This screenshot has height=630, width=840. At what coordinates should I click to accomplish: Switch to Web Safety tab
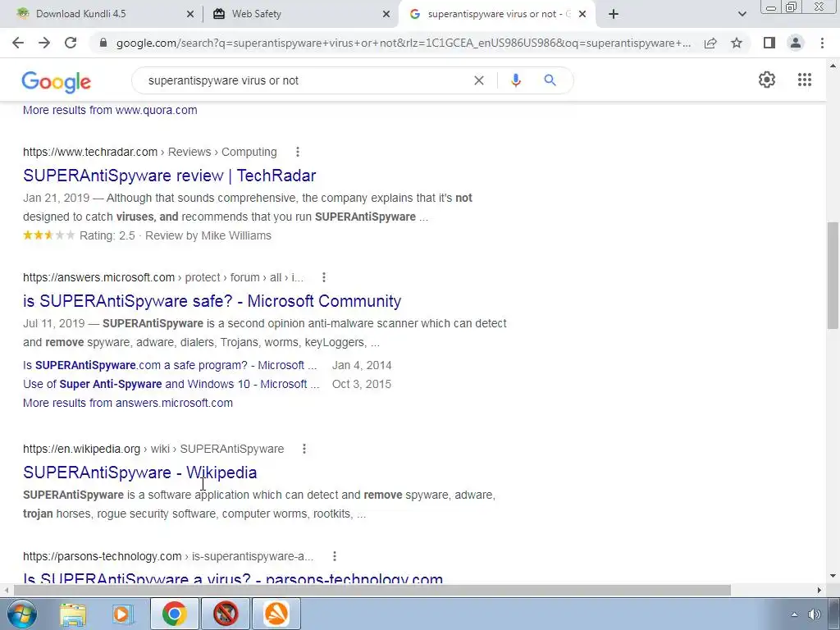coord(300,14)
